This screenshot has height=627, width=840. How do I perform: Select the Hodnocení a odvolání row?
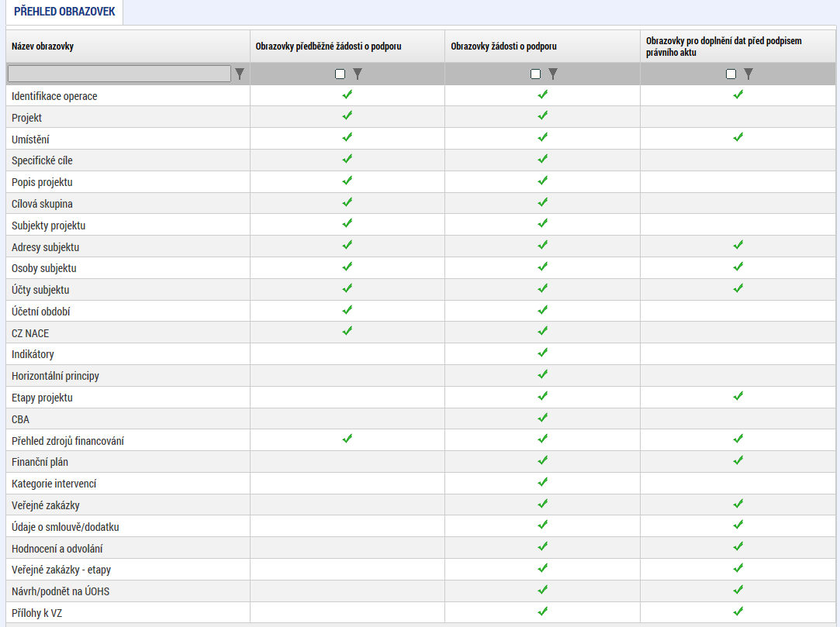click(x=421, y=548)
